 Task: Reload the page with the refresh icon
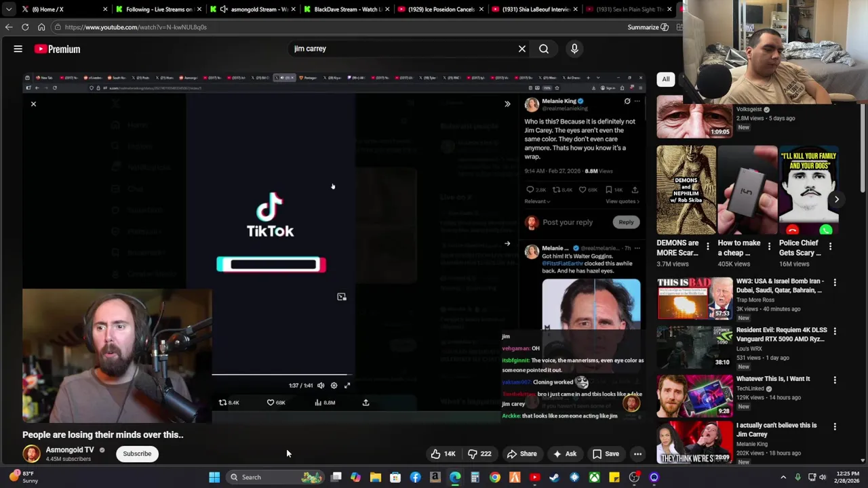pos(25,27)
